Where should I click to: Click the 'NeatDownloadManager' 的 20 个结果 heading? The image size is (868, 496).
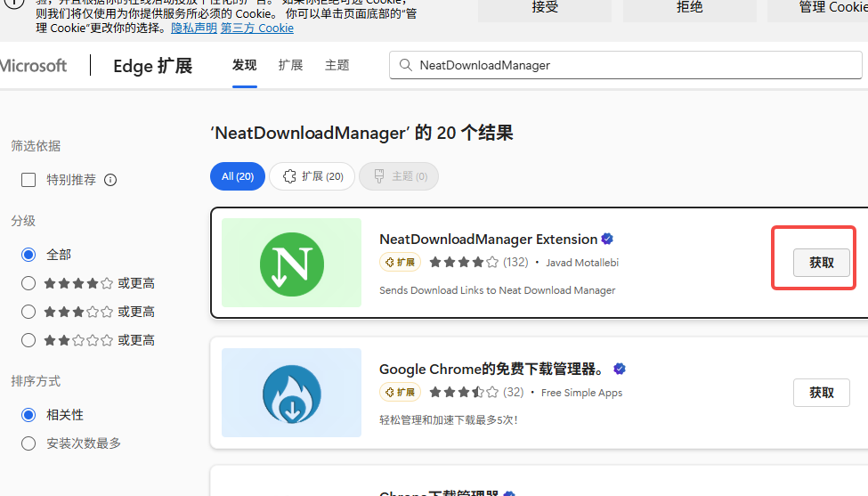point(362,133)
